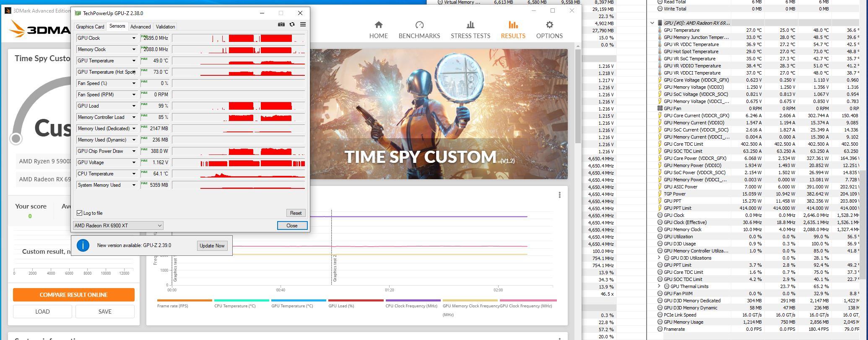Open the GPU Clock sensor dropdown
Image resolution: width=868 pixels, height=340 pixels.
click(x=134, y=38)
